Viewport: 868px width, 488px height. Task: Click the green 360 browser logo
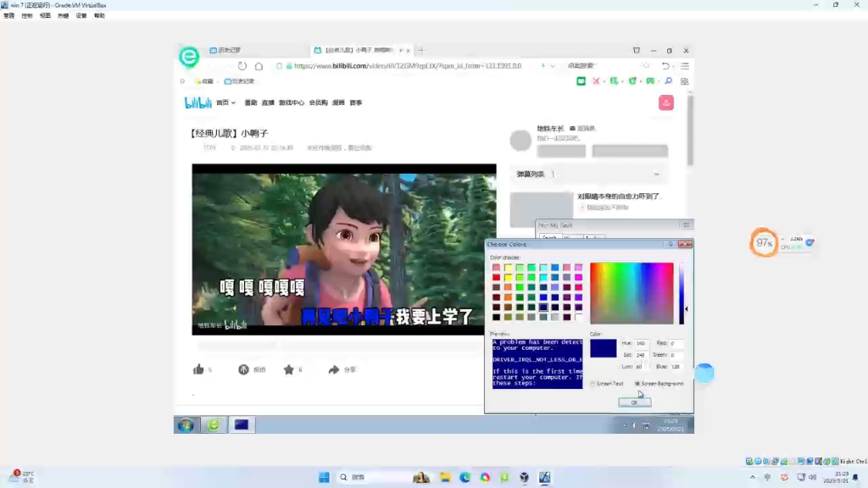(x=189, y=57)
